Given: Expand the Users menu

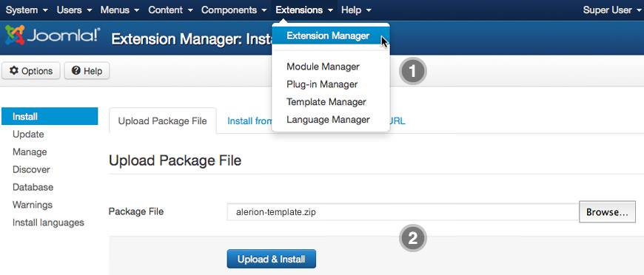Looking at the screenshot, I should pos(74,10).
